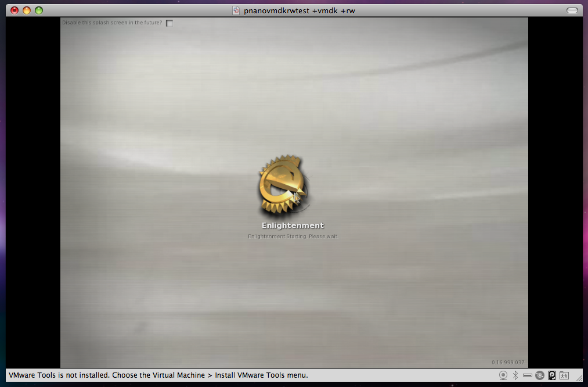588x387 pixels.
Task: Click the window title 'pnanovmdkrwtest +vmdk +rw'
Action: pyautogui.click(x=300, y=10)
